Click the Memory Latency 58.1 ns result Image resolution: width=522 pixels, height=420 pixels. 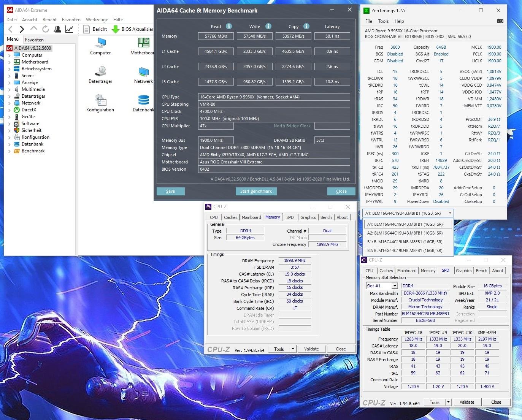coord(332,36)
